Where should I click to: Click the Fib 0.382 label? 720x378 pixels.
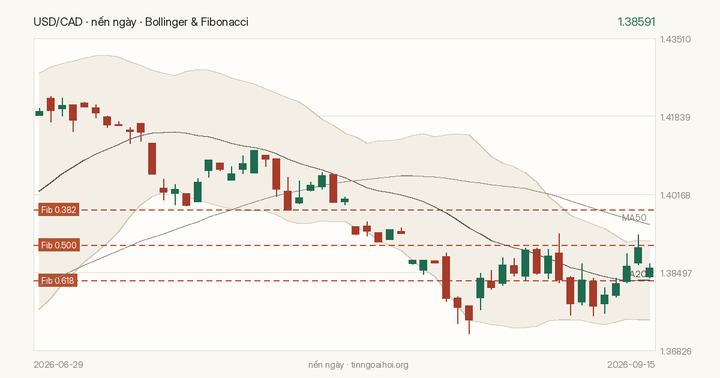point(58,210)
